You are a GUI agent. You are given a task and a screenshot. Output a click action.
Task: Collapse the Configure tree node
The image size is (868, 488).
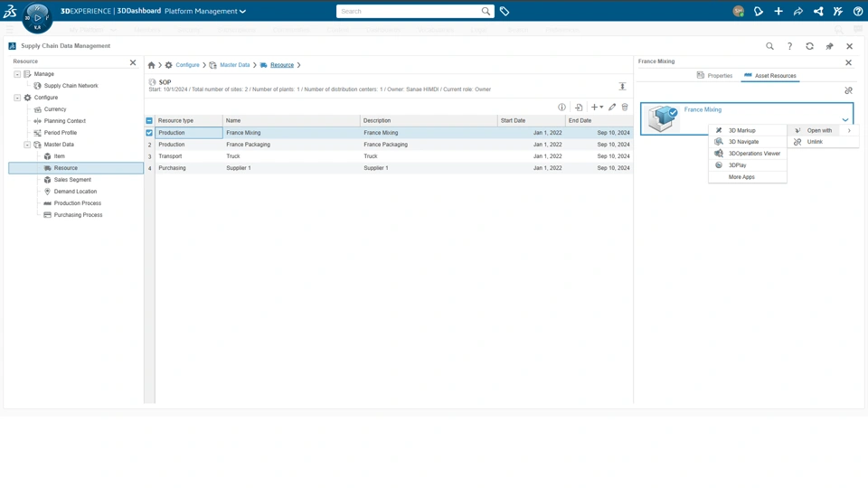[17, 98]
